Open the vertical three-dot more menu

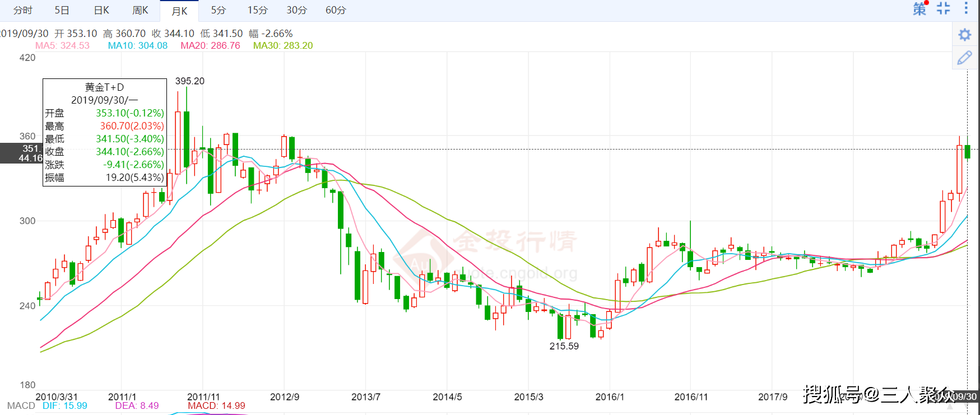pyautogui.click(x=966, y=8)
